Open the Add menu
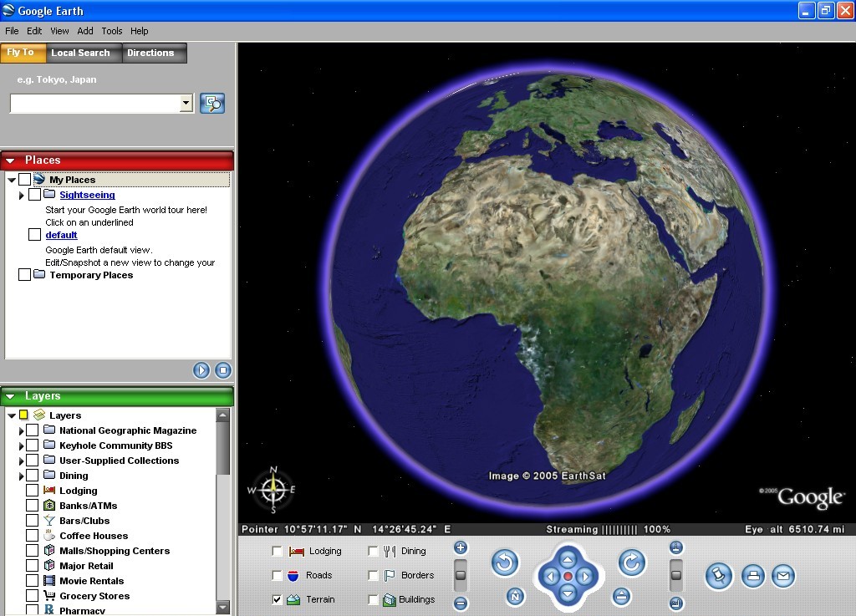Screen dimensions: 856x616 tap(85, 31)
